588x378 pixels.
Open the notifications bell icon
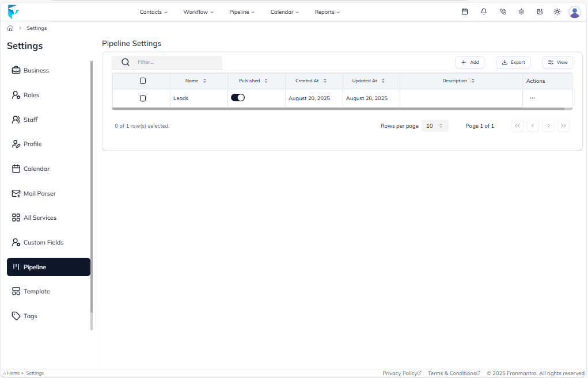tap(484, 12)
